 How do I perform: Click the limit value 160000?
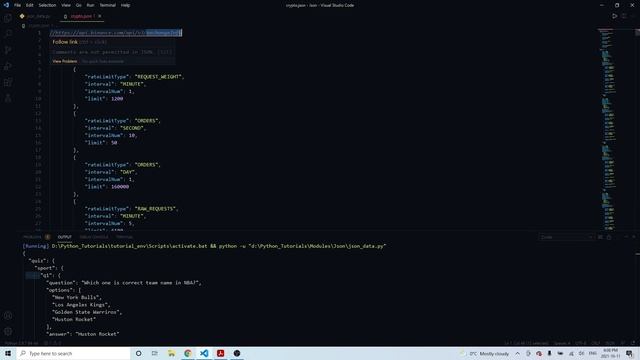click(x=120, y=187)
